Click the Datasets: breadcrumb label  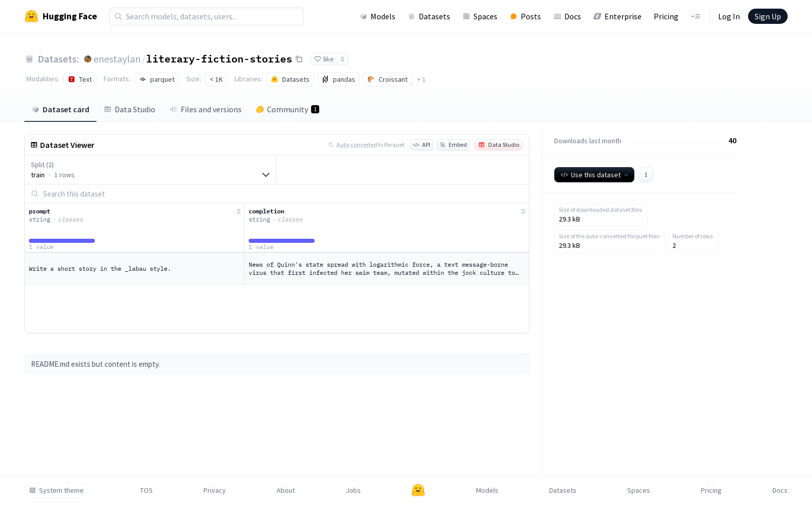tap(58, 59)
